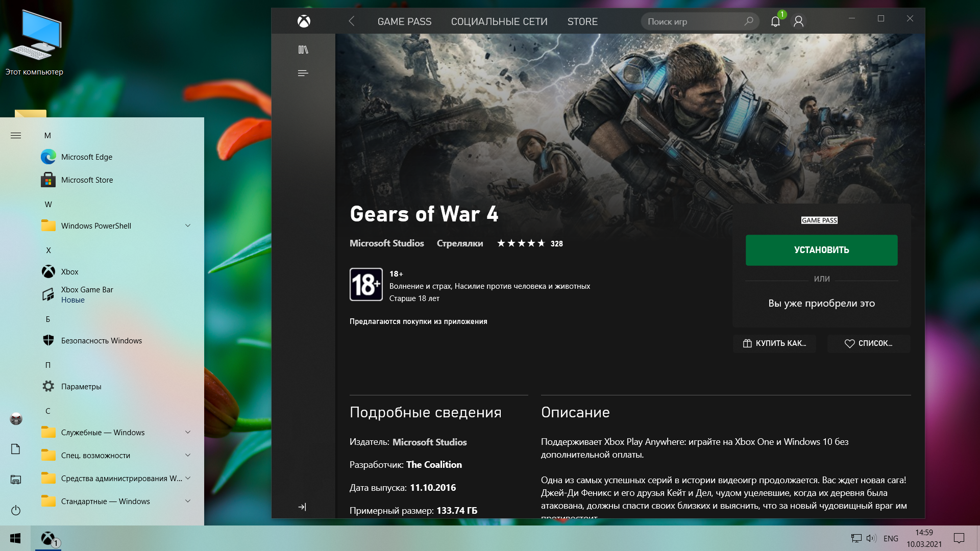Click the taskbar clock and date
The width and height of the screenshot is (980, 551).
pos(924,538)
